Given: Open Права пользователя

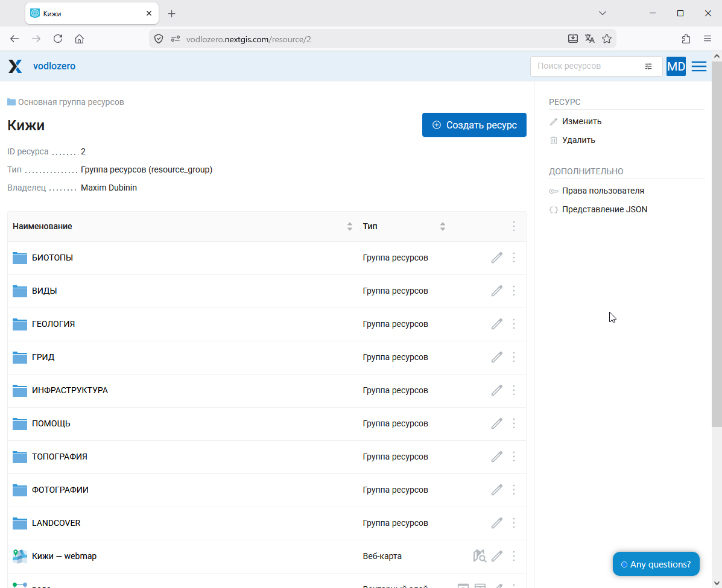Looking at the screenshot, I should [x=603, y=191].
